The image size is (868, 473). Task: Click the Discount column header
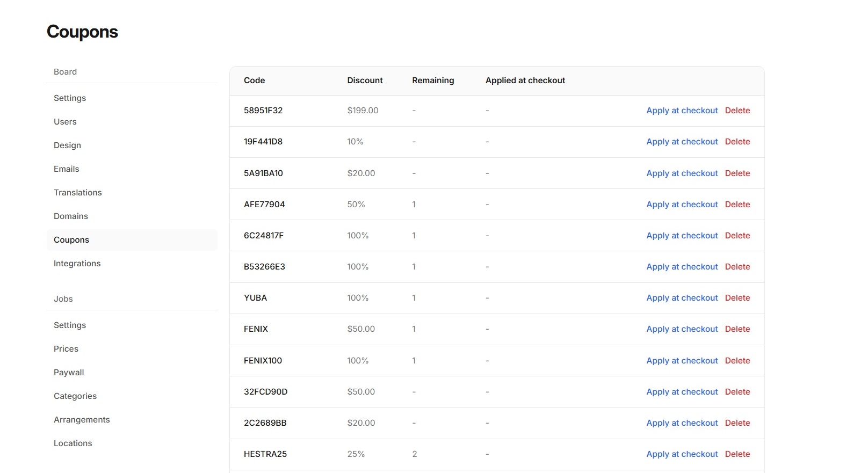point(365,81)
